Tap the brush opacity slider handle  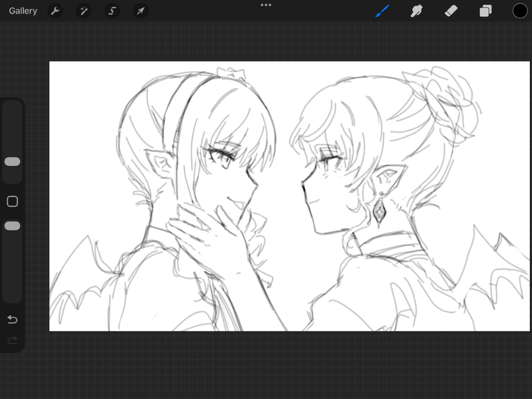tap(13, 226)
